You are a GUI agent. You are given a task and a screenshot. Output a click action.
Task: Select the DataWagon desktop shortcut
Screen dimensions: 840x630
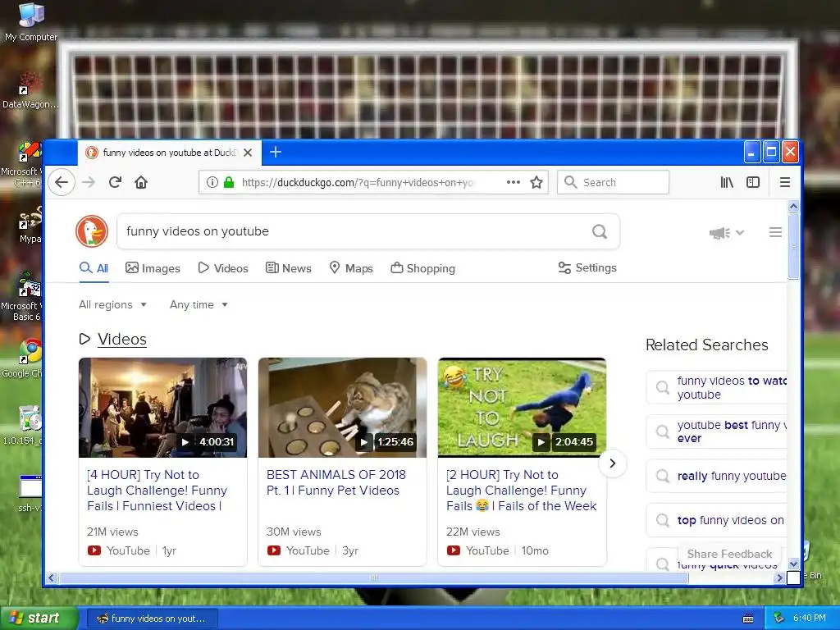(30, 91)
